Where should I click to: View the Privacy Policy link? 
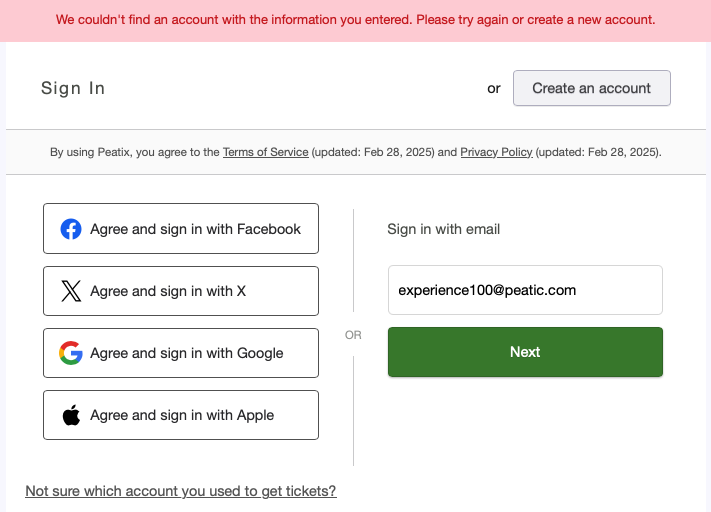click(496, 152)
